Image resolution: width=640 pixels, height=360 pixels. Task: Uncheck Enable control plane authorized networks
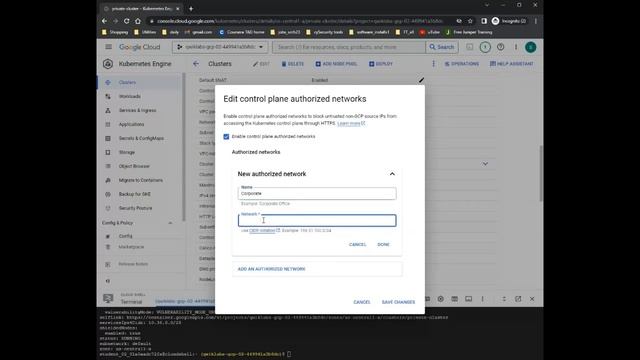click(x=226, y=137)
